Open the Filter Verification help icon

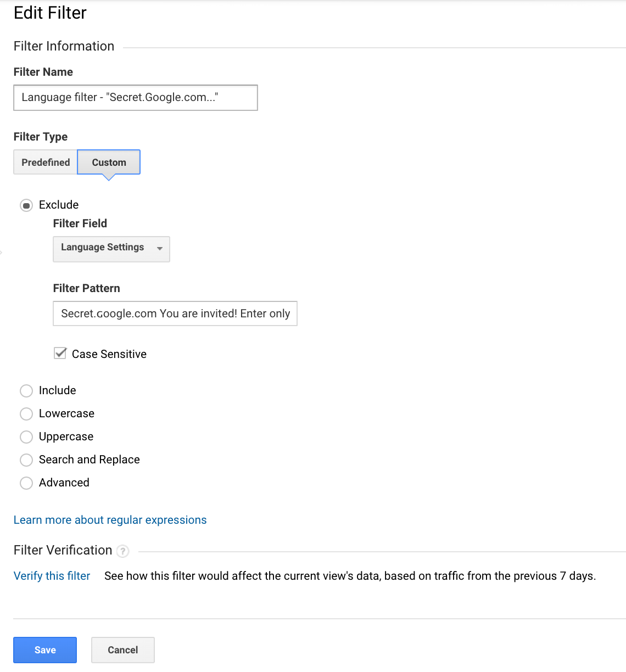click(x=123, y=551)
